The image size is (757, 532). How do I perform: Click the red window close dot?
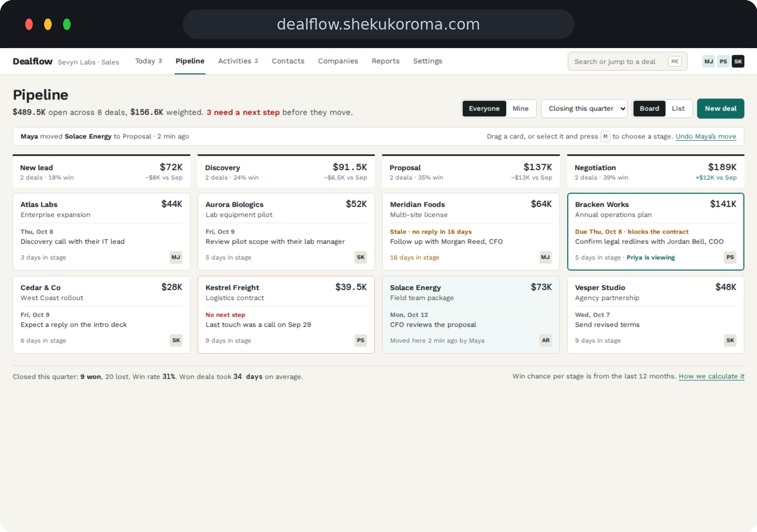29,24
